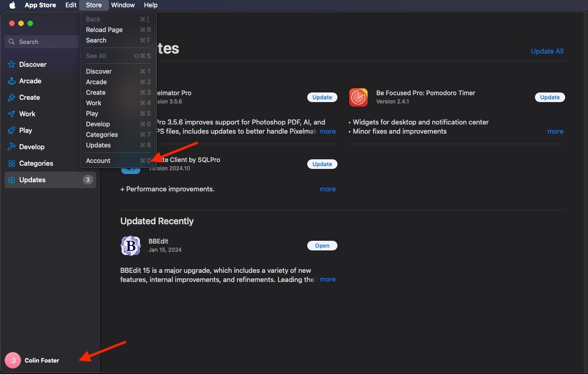Update Pixelmator Pro
Screen dimensions: 588x374
click(x=322, y=98)
